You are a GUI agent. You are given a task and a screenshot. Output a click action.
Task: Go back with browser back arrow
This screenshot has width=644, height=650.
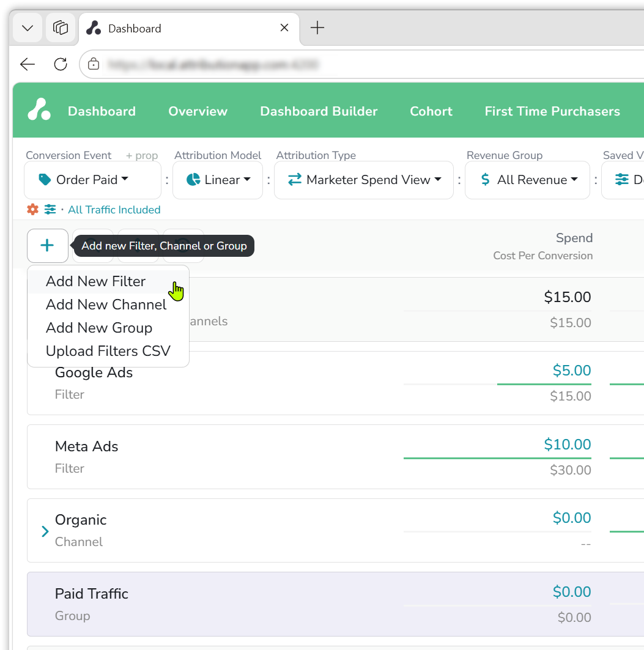point(28,64)
